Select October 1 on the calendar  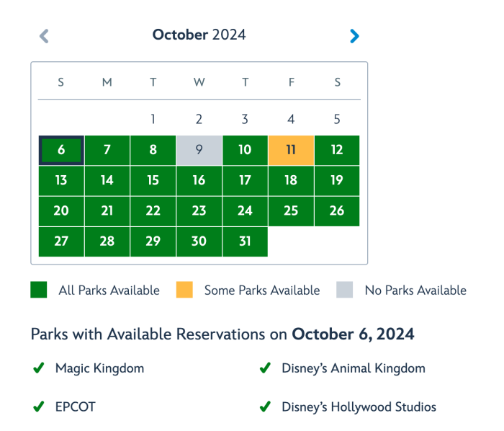click(x=153, y=120)
